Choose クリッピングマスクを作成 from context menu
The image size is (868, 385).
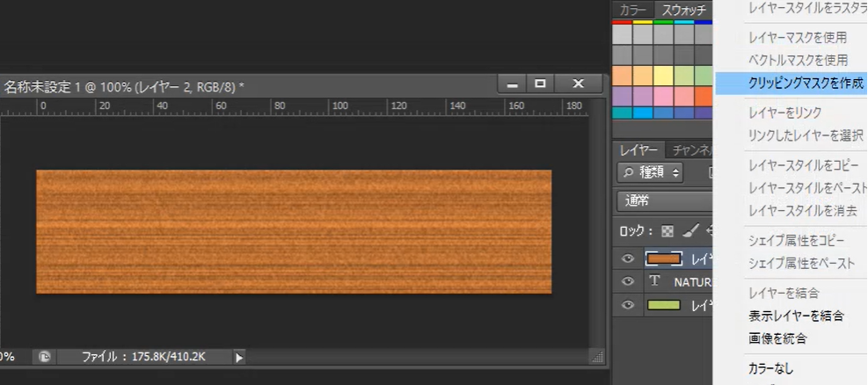coord(791,84)
